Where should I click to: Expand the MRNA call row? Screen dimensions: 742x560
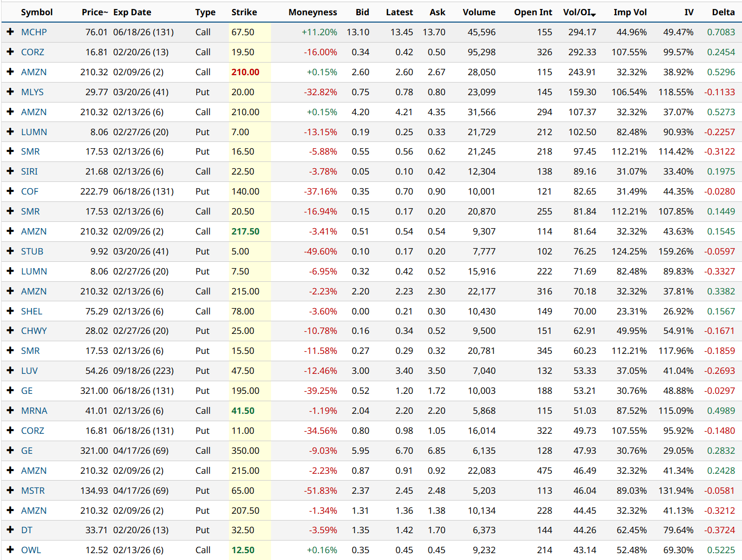click(10, 411)
